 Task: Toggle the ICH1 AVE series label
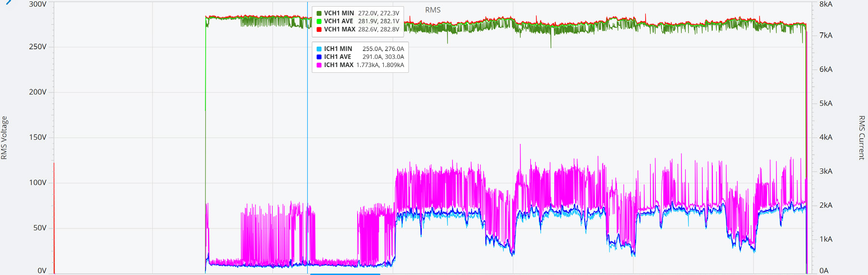(338, 57)
